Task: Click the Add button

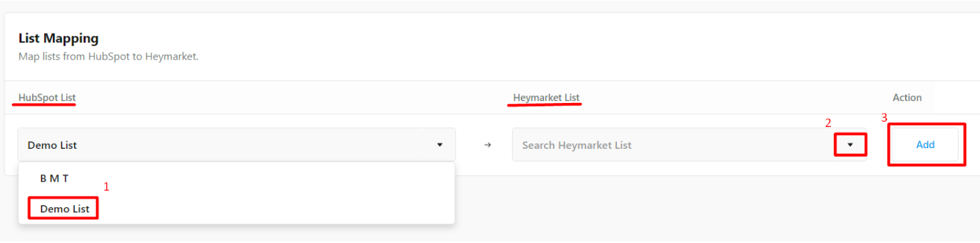Action: [925, 145]
